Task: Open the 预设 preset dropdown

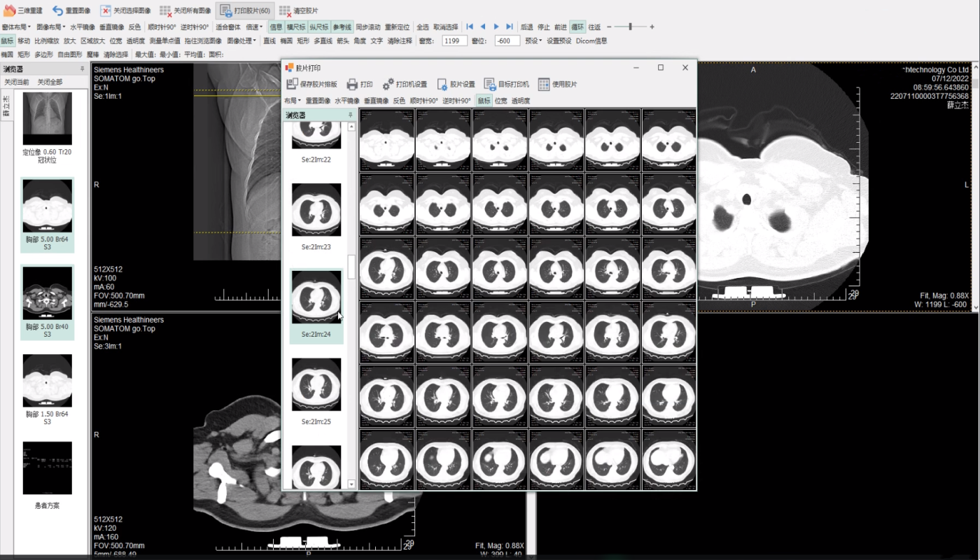Action: point(533,41)
